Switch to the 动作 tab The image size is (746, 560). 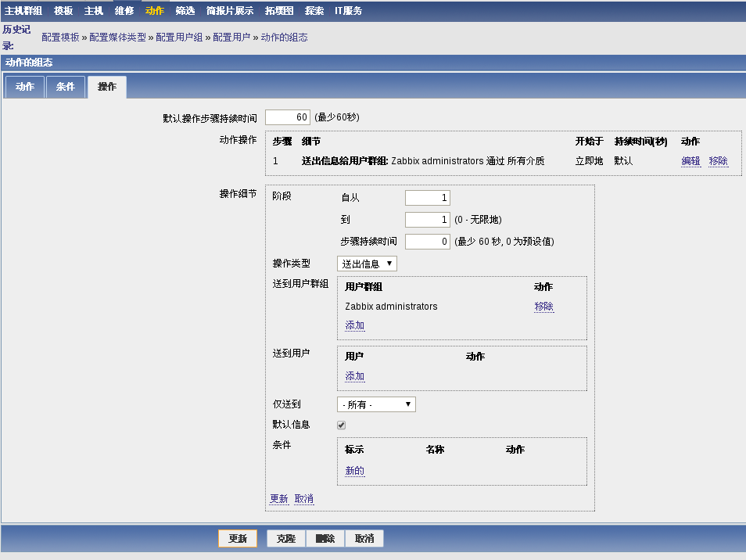point(24,87)
